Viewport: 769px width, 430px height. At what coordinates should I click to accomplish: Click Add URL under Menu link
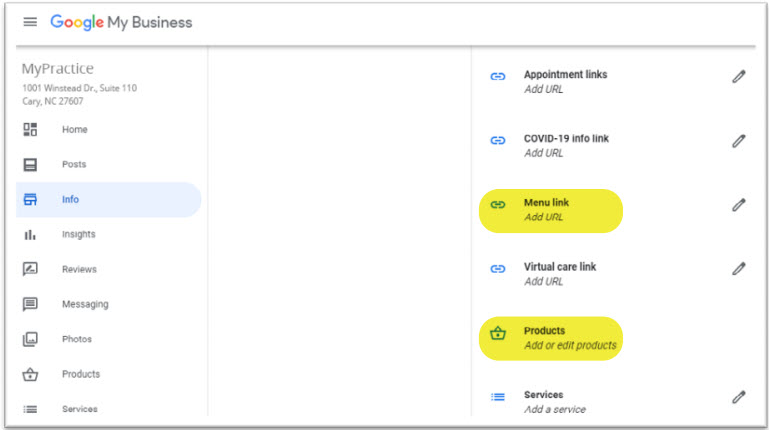point(543,217)
